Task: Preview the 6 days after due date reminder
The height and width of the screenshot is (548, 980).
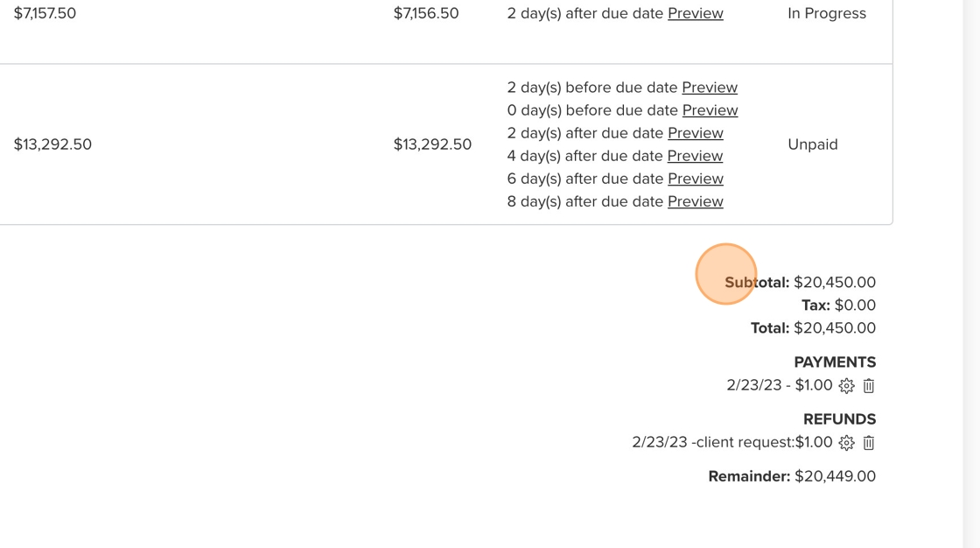Action: tap(695, 179)
